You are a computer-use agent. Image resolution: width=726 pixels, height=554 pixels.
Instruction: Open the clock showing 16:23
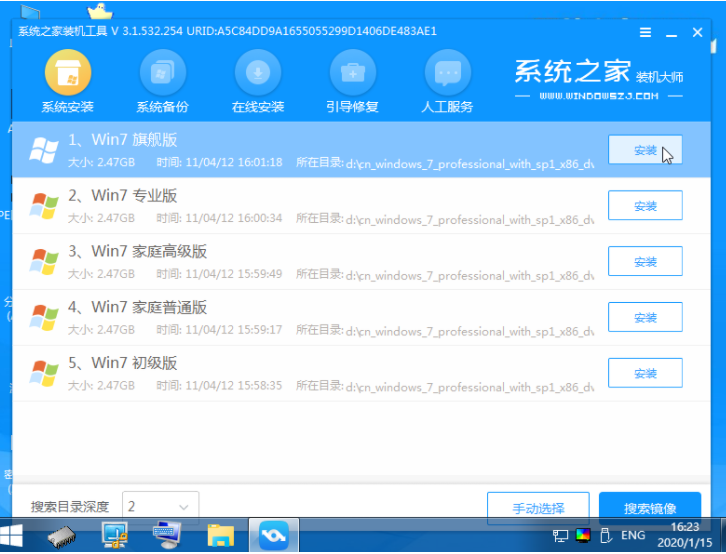(684, 535)
